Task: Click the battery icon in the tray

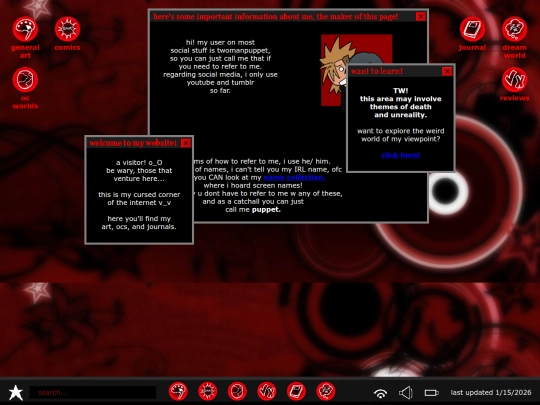Action: pos(432,393)
